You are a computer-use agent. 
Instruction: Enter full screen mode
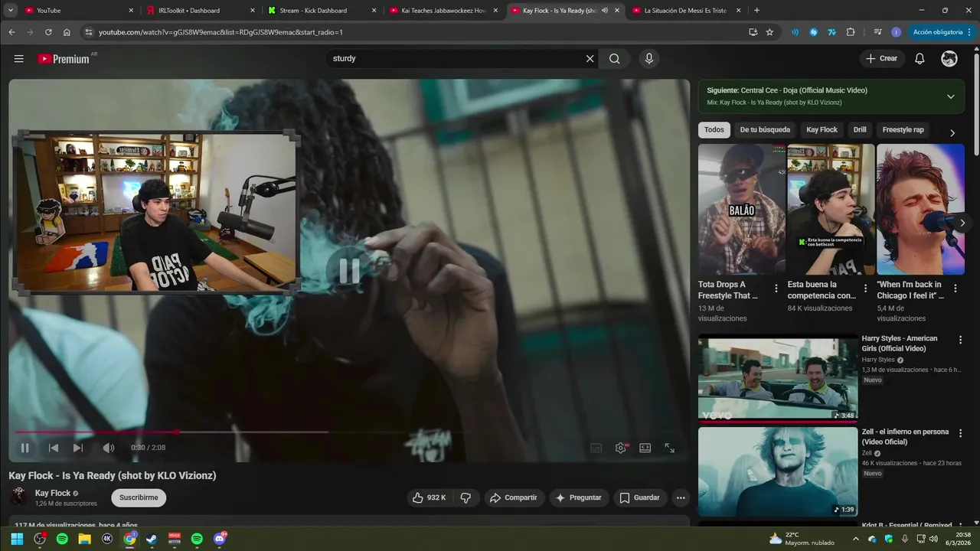(669, 448)
